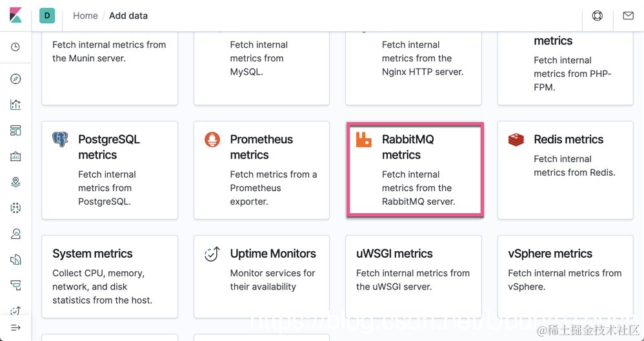This screenshot has width=644, height=341.
Task: Show recently viewed clock icon
Action: [15, 47]
